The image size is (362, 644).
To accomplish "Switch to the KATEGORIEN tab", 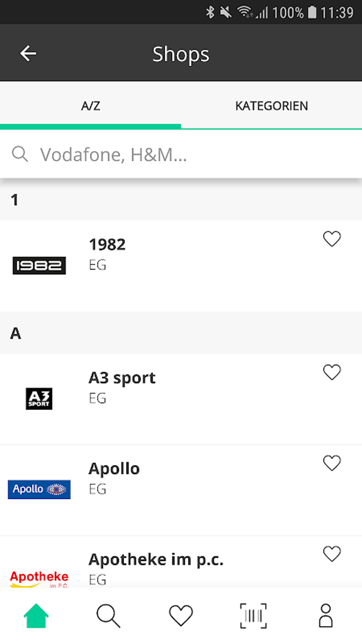I will [271, 106].
